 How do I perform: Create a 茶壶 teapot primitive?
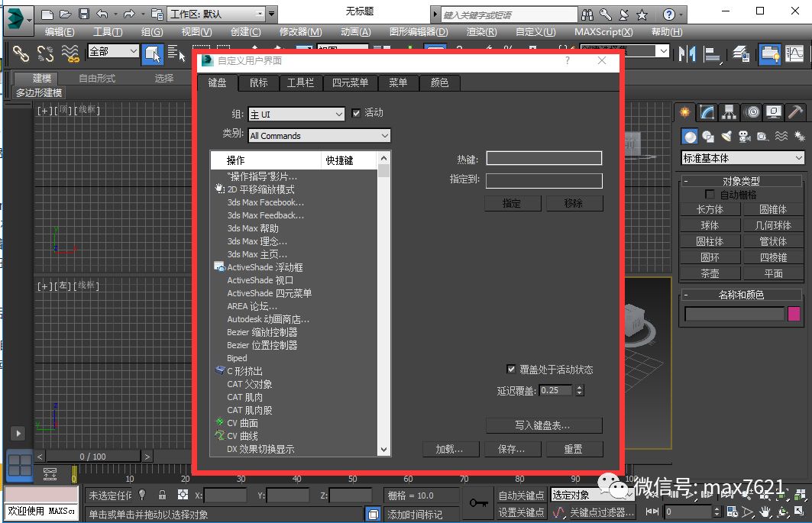[710, 273]
